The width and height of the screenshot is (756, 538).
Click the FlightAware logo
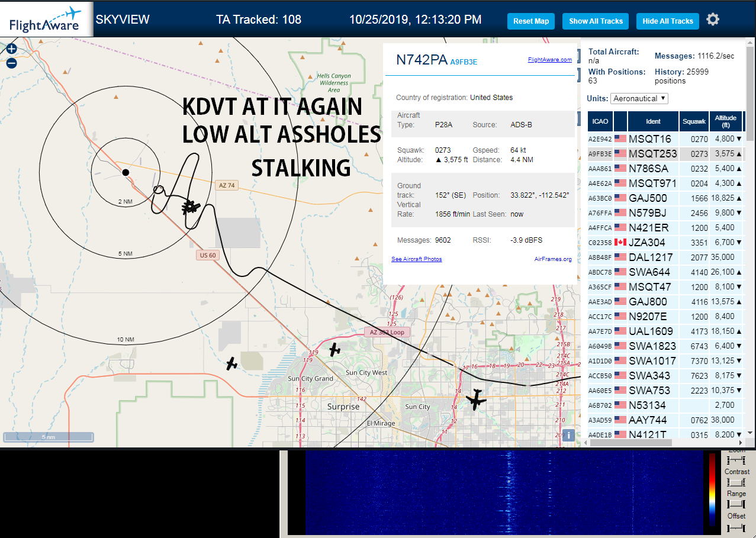(46, 20)
